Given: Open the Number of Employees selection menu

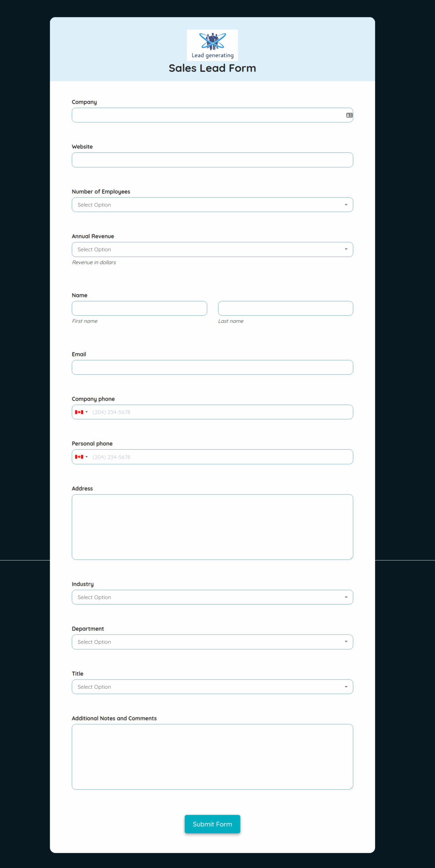Looking at the screenshot, I should pos(212,204).
